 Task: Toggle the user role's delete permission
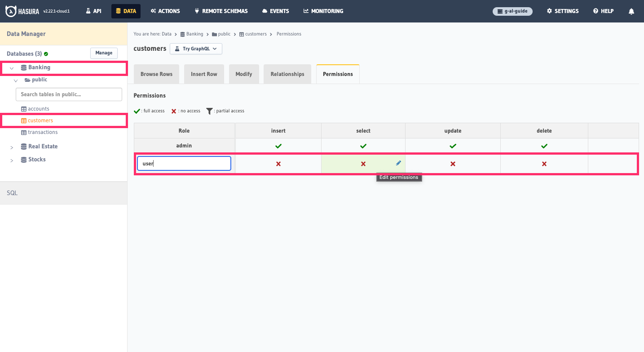[x=544, y=163]
